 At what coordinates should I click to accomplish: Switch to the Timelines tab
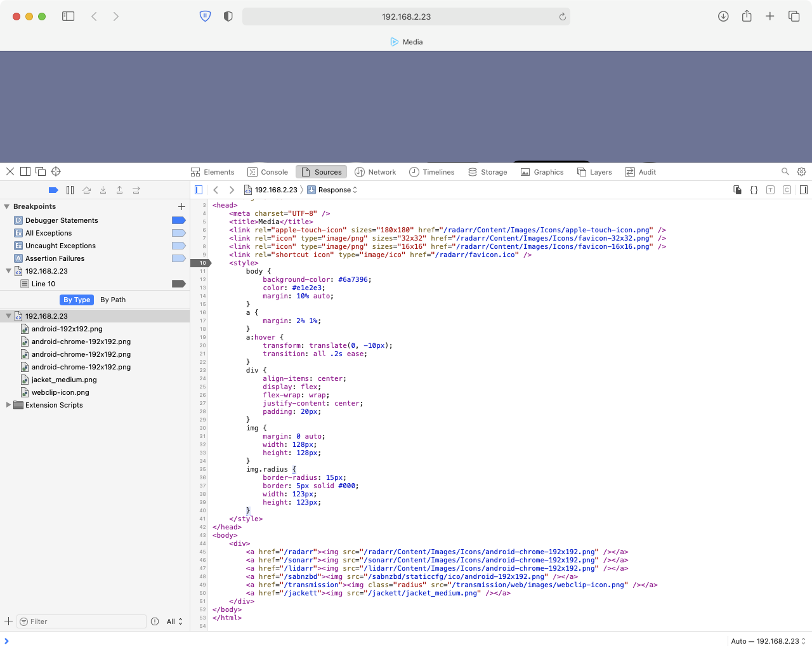click(x=432, y=172)
